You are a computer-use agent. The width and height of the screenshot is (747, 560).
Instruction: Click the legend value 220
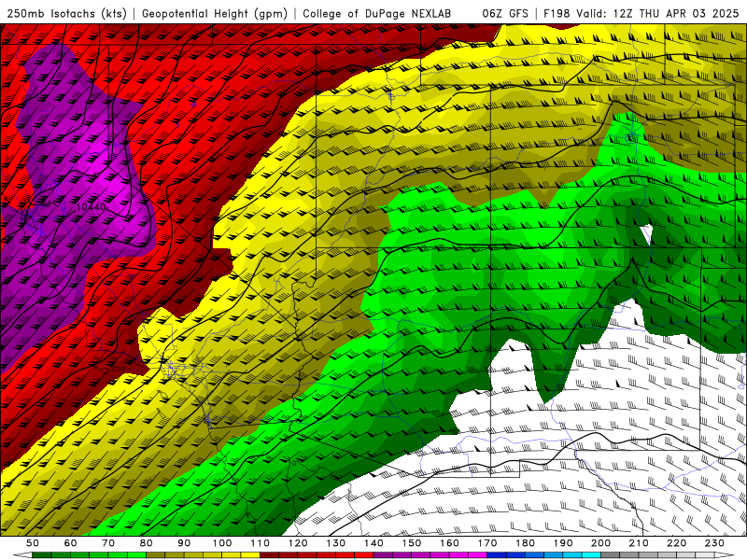tap(676, 543)
